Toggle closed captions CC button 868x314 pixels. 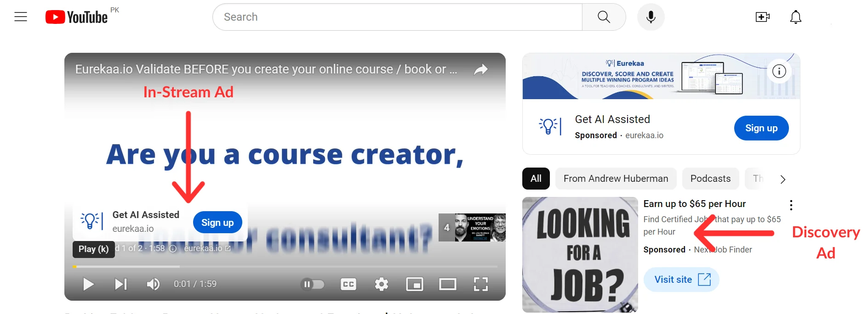[348, 284]
